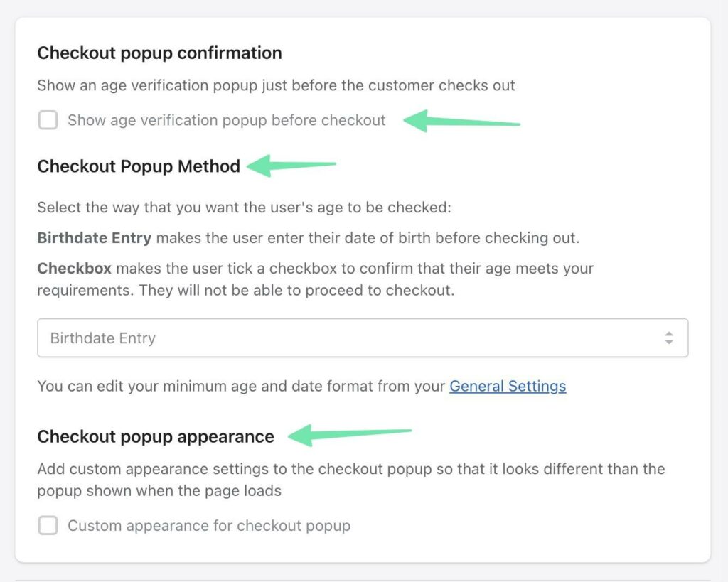Click the green arrow beside Checkout popup appearance
The height and width of the screenshot is (582, 728).
[350, 434]
